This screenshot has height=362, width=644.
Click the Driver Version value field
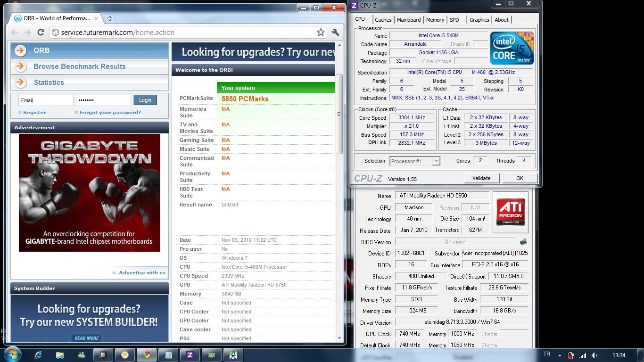(462, 322)
